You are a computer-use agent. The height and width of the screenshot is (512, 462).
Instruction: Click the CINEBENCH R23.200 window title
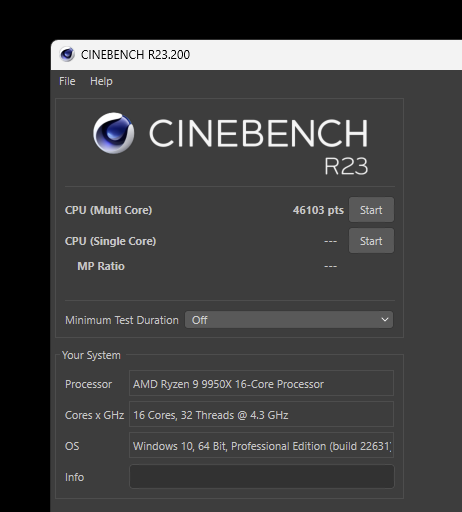pyautogui.click(x=135, y=55)
